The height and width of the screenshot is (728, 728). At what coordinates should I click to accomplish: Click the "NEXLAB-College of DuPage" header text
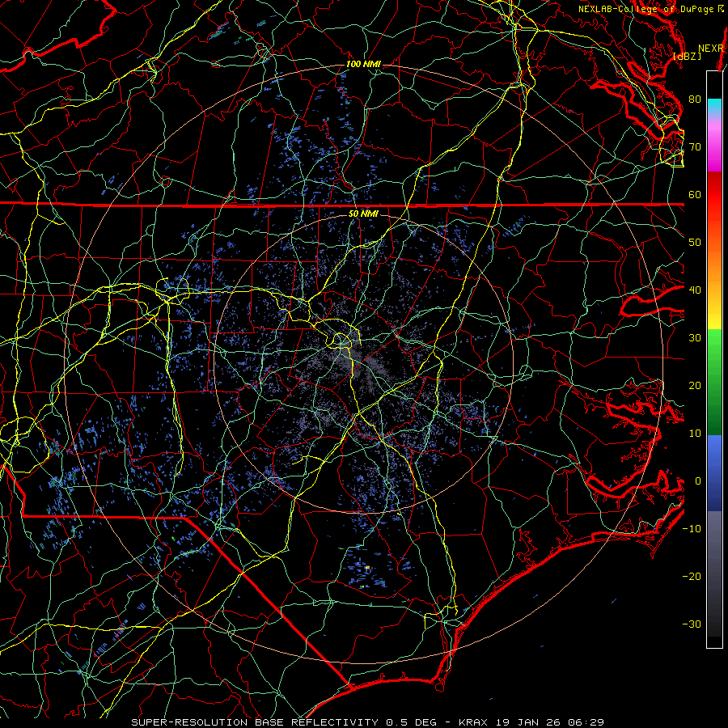pyautogui.click(x=645, y=9)
